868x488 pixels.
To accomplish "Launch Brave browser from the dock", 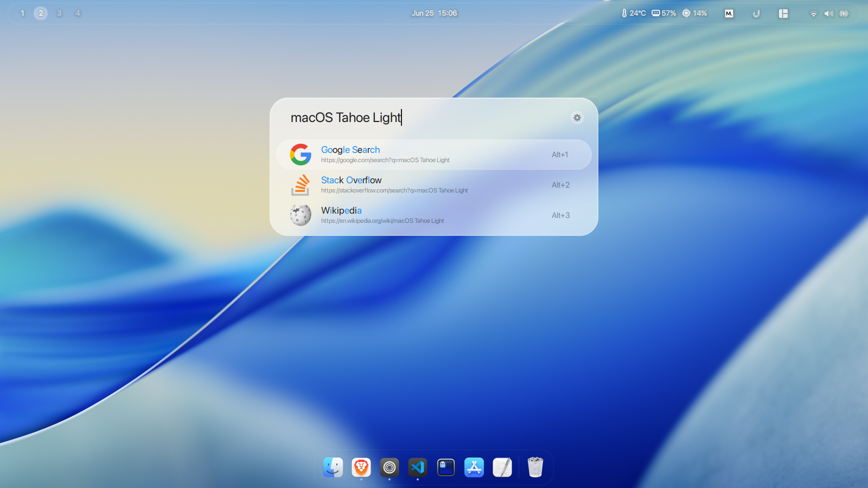I will (x=361, y=467).
